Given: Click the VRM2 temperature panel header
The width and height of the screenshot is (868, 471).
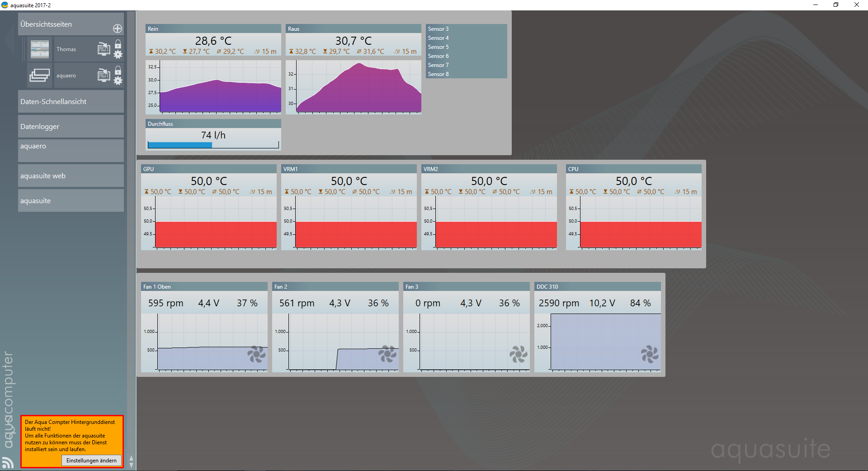Looking at the screenshot, I should tap(489, 169).
